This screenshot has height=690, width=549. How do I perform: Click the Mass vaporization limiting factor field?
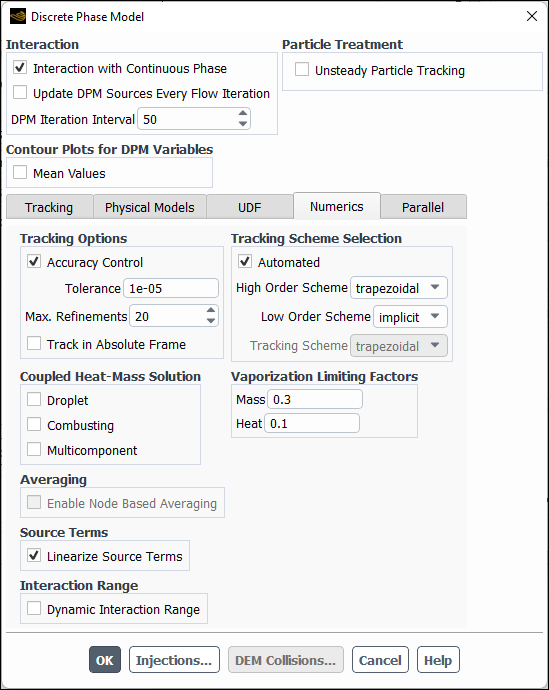pyautogui.click(x=315, y=399)
